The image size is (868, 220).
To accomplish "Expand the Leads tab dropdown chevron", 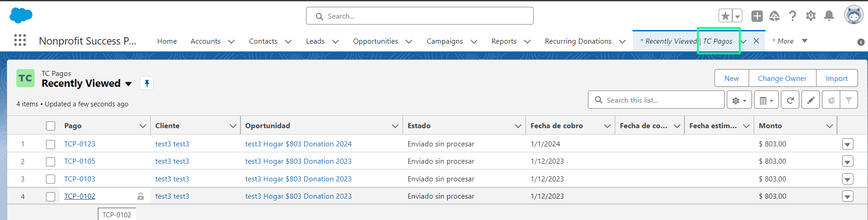I will pos(336,41).
